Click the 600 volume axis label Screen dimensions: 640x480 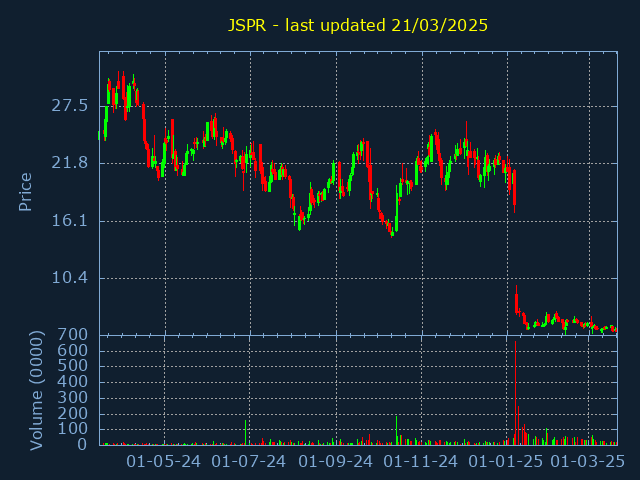pos(73,350)
